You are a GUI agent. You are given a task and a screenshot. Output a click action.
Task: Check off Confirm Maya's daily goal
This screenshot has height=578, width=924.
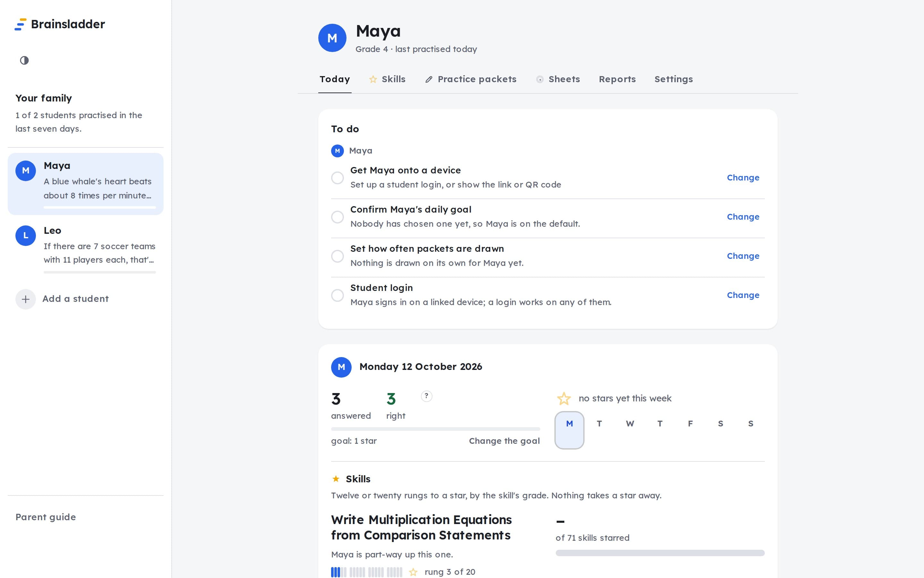[x=337, y=217]
